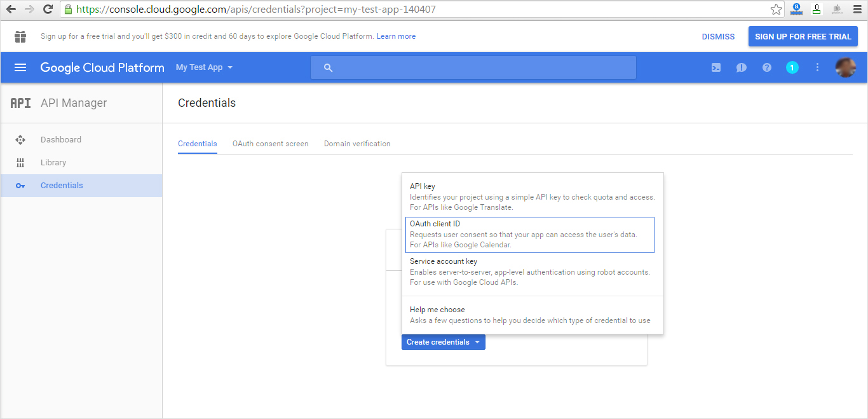This screenshot has height=419, width=868.
Task: Bookmark this page with the star icon
Action: (x=776, y=10)
